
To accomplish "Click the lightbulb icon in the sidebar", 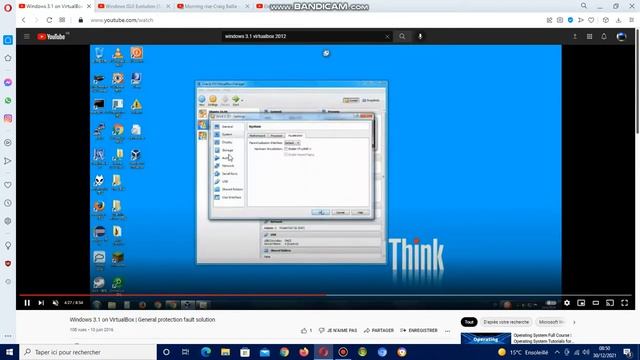I will [8, 245].
